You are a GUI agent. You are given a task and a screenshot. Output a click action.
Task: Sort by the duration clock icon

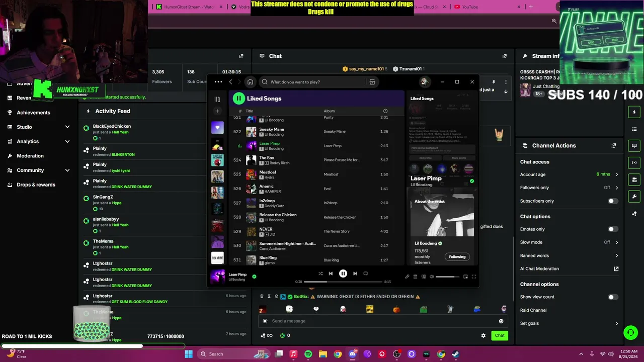(385, 111)
